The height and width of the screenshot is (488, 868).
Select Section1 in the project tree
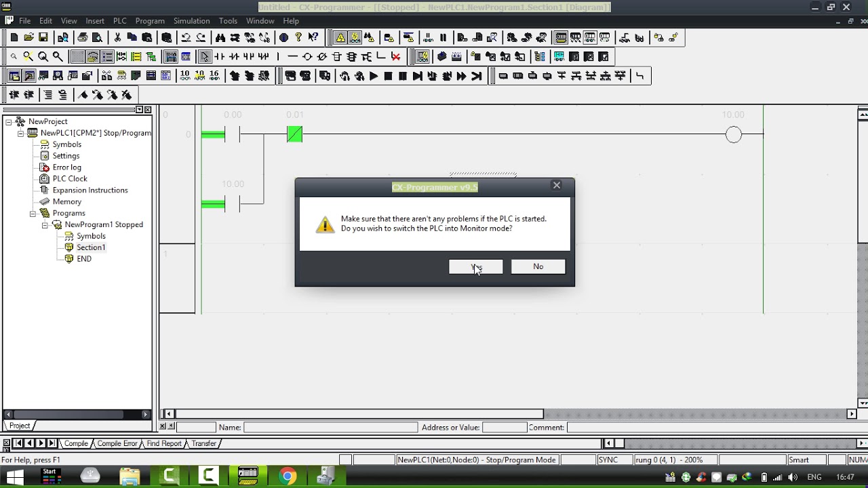(91, 247)
